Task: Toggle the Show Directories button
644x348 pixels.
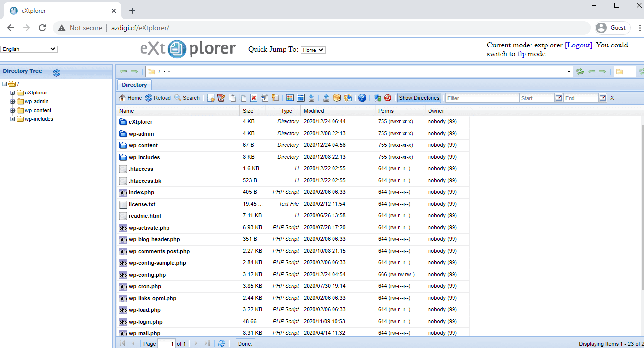Action: 419,98
